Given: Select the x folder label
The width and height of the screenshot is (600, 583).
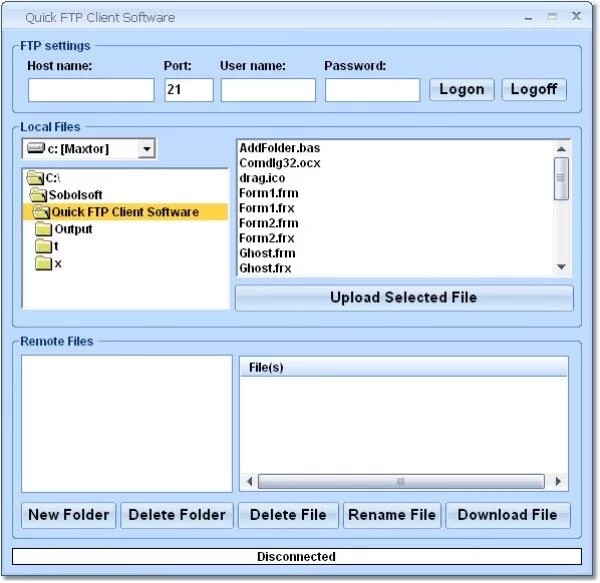Looking at the screenshot, I should [x=58, y=264].
